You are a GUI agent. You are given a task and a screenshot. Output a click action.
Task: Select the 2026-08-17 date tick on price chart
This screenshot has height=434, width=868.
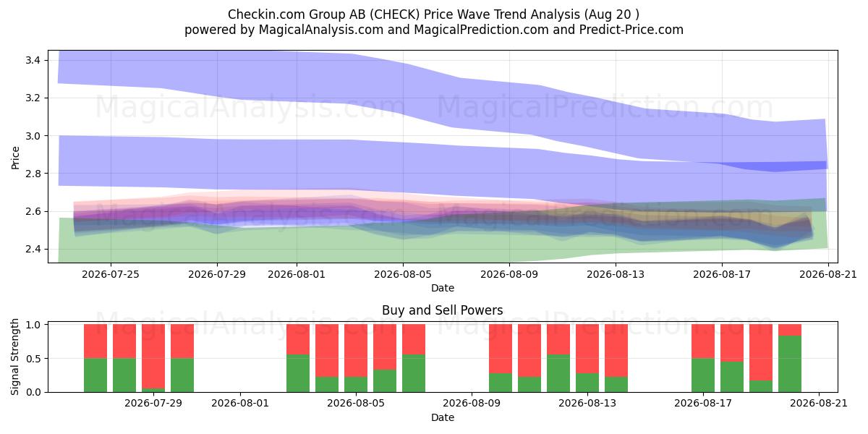click(722, 274)
